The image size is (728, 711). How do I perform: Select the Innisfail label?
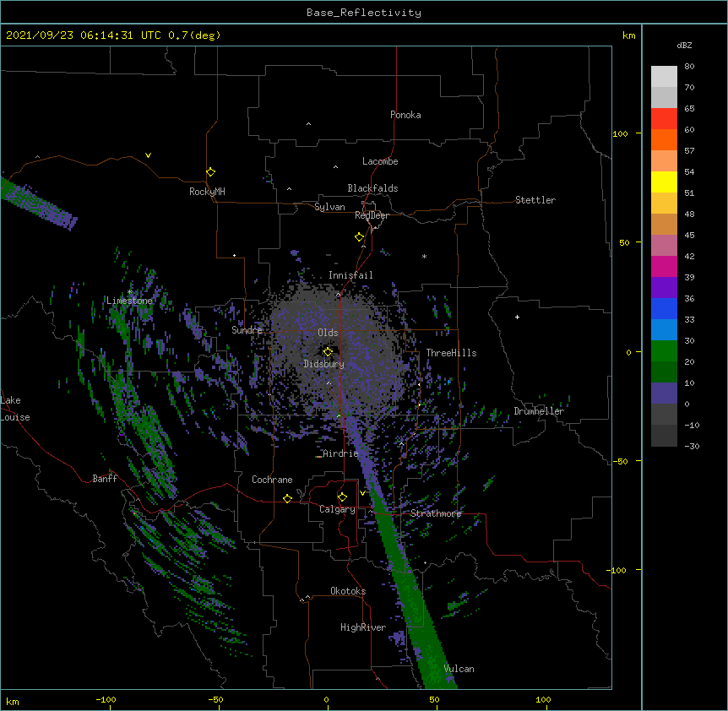pyautogui.click(x=350, y=275)
